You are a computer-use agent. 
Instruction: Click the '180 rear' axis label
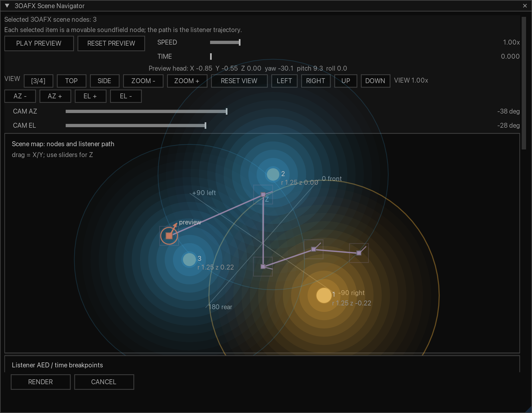pyautogui.click(x=220, y=307)
